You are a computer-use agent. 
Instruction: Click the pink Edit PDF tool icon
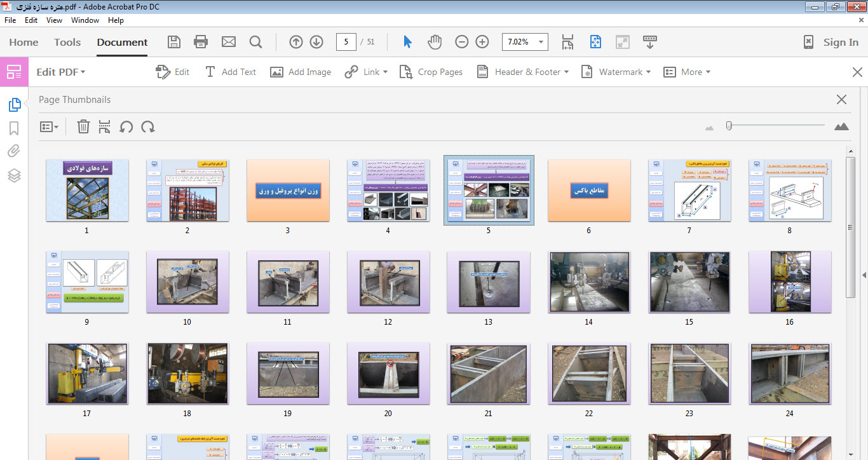14,72
